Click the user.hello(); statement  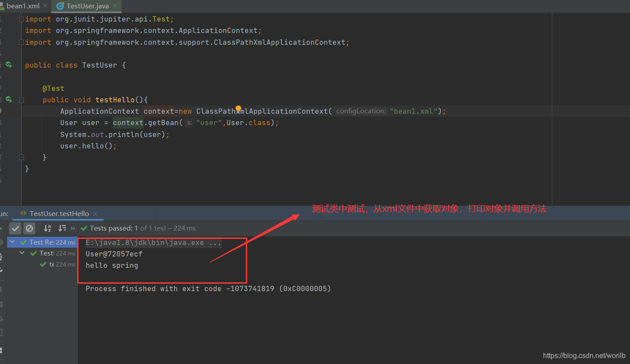pos(89,146)
